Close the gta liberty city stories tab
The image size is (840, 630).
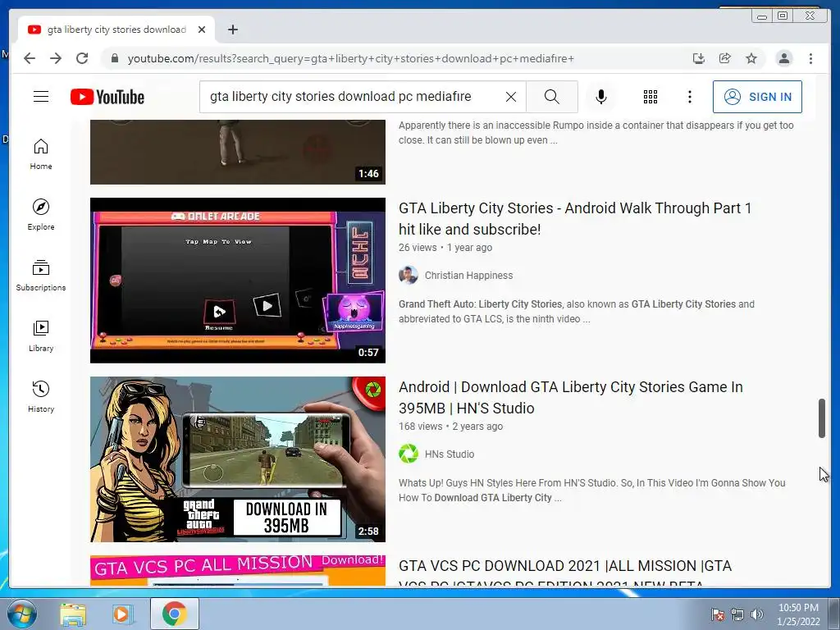click(202, 30)
